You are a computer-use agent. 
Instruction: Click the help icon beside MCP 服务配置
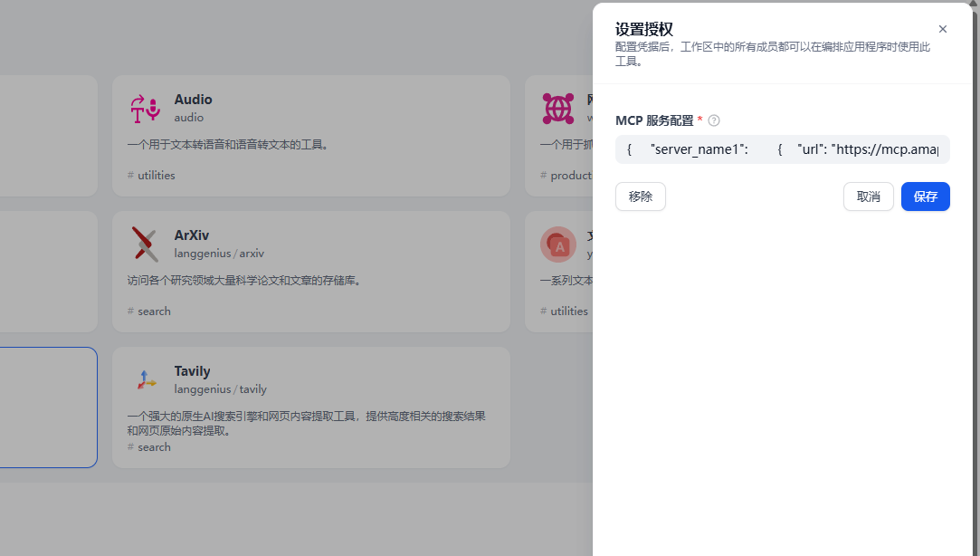714,120
